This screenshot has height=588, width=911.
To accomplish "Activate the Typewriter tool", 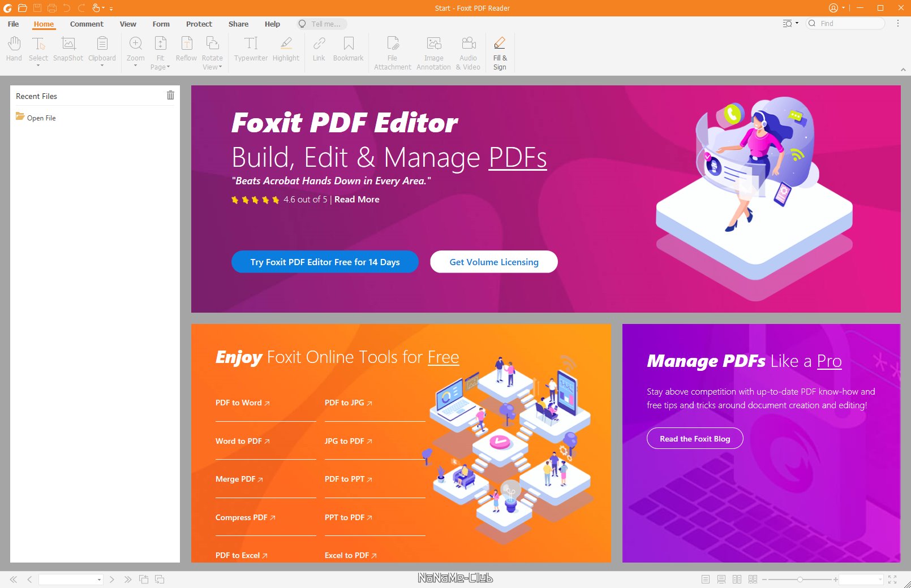I will 251,49.
